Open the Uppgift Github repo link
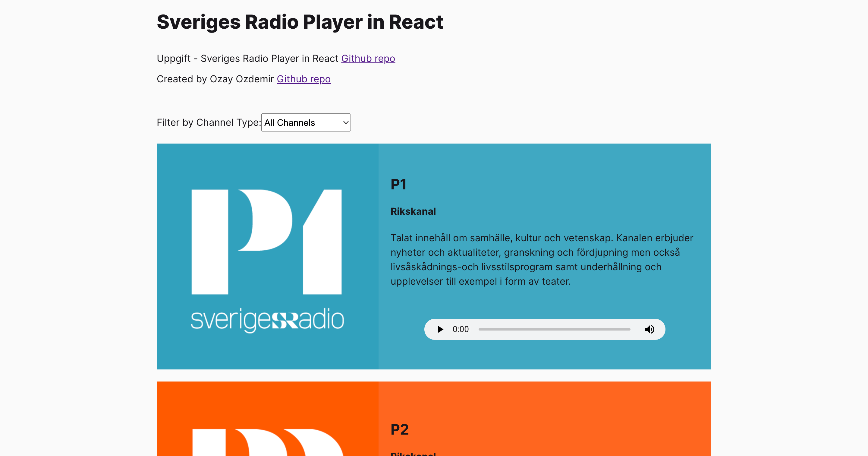 pyautogui.click(x=368, y=58)
